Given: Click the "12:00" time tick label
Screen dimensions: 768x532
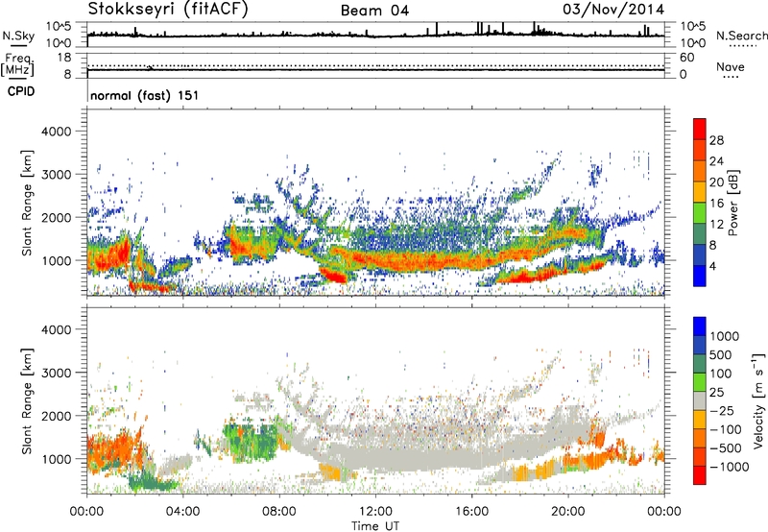Looking at the screenshot, I should pyautogui.click(x=375, y=512).
